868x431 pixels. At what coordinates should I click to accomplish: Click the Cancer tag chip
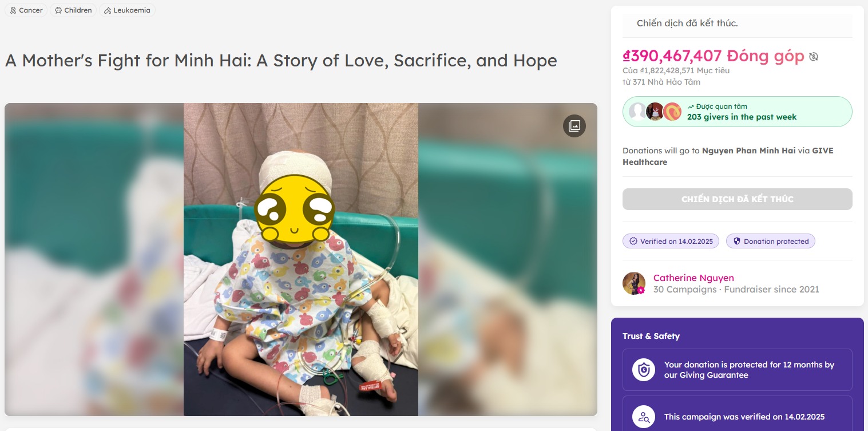26,10
